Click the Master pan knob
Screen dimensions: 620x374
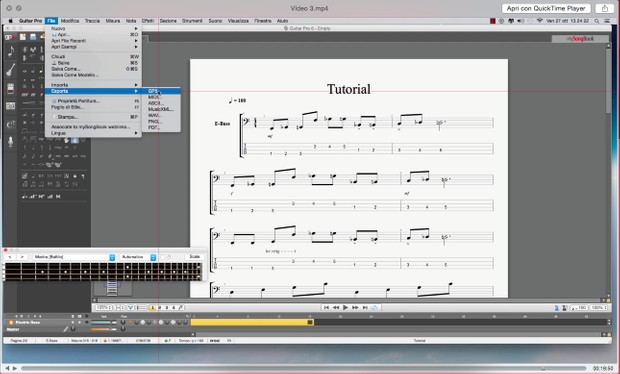pyautogui.click(x=123, y=329)
